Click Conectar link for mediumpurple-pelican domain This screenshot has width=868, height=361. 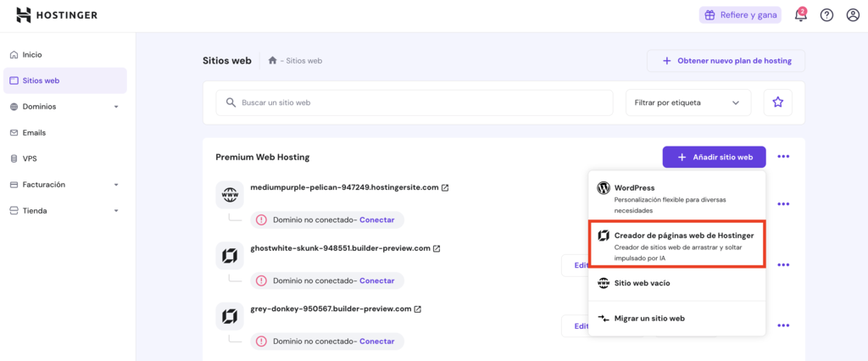[376, 219]
